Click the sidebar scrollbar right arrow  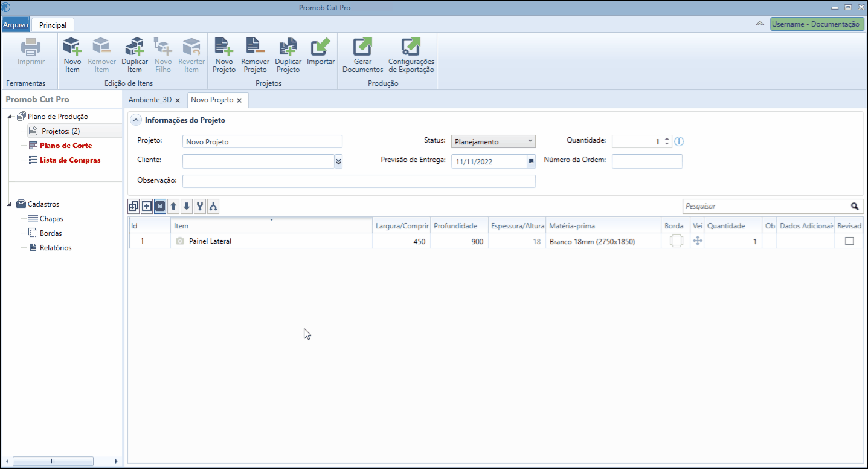117,461
